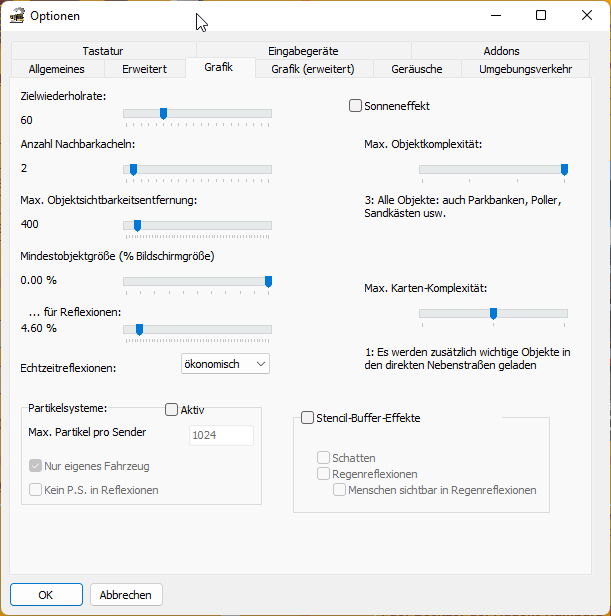Click the Max. Objektkomplexität slider handle

click(x=565, y=169)
